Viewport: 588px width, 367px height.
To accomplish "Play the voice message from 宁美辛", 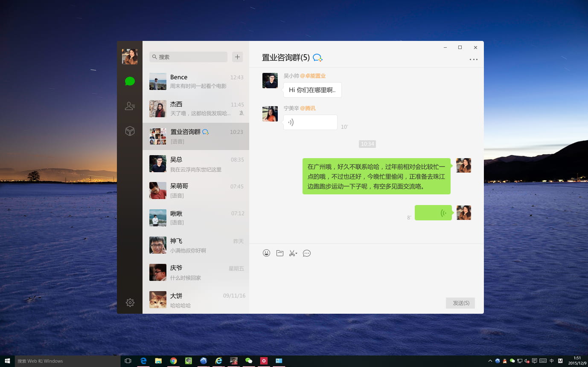I will (310, 123).
